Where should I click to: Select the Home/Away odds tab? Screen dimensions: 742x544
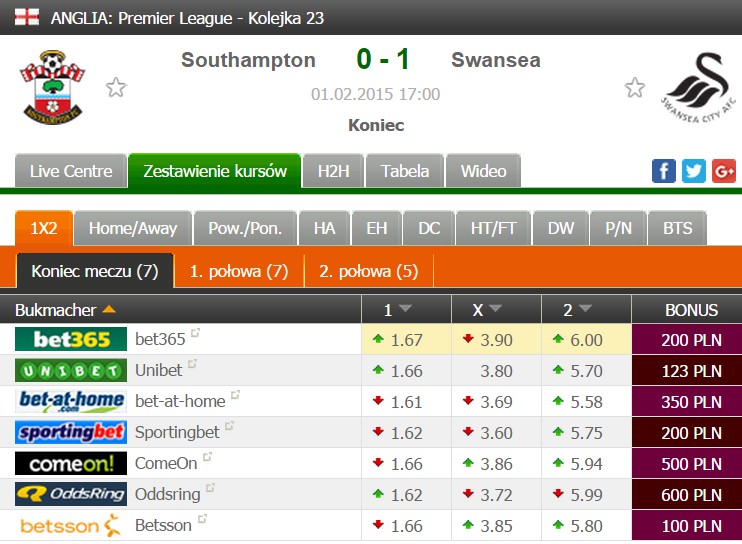tap(133, 228)
